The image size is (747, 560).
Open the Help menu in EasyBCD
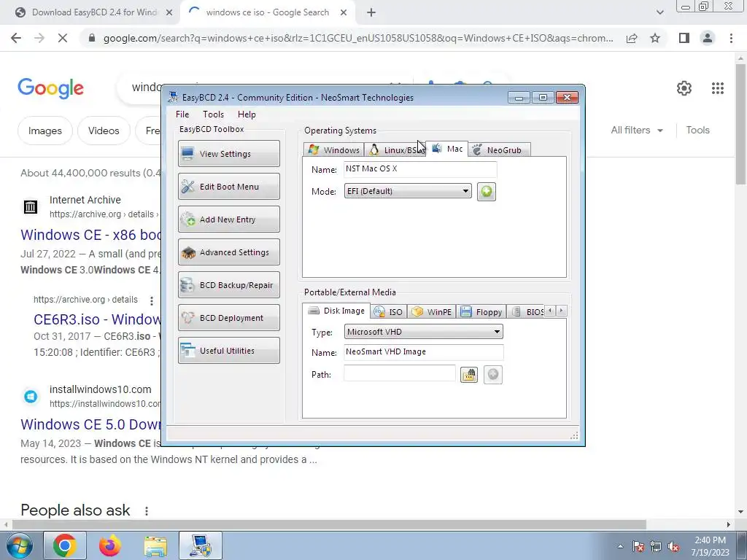(x=247, y=114)
